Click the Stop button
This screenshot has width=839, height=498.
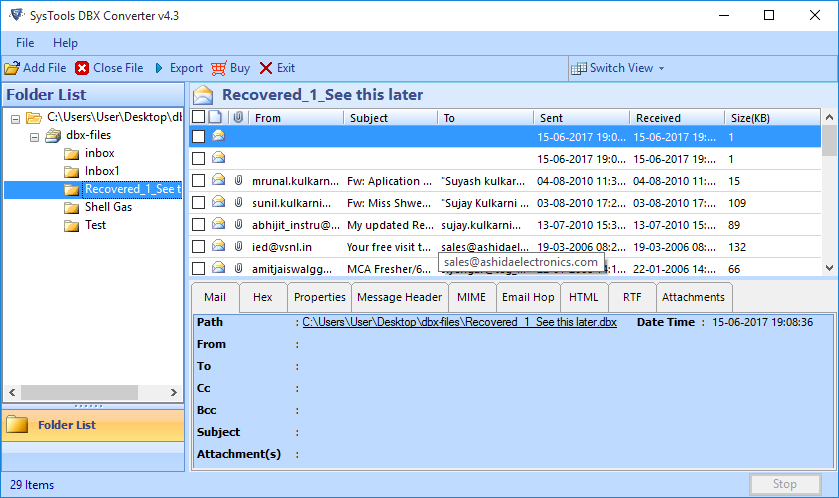785,484
